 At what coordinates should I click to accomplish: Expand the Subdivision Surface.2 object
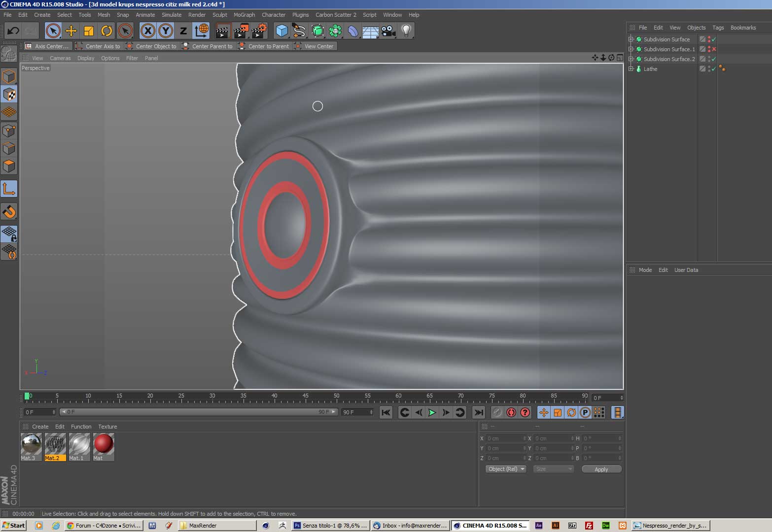tap(631, 59)
